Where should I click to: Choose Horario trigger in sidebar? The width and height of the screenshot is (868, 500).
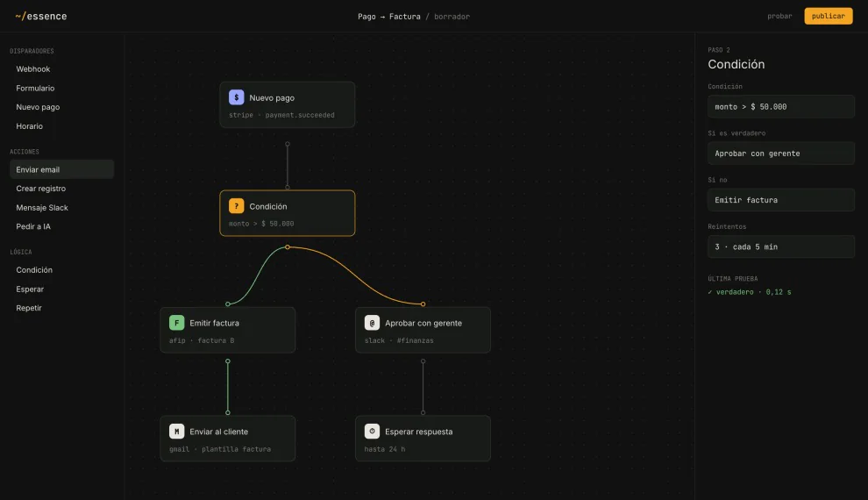tap(61, 126)
